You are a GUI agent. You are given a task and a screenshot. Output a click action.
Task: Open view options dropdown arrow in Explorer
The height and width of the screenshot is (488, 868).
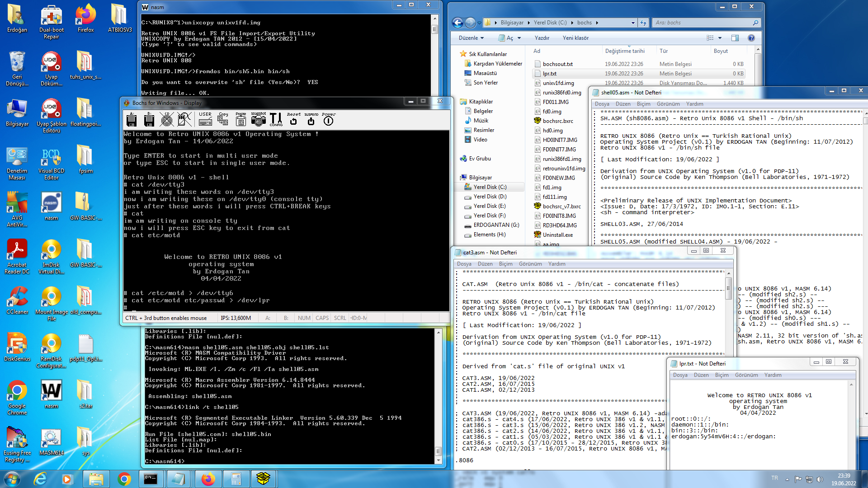click(720, 38)
